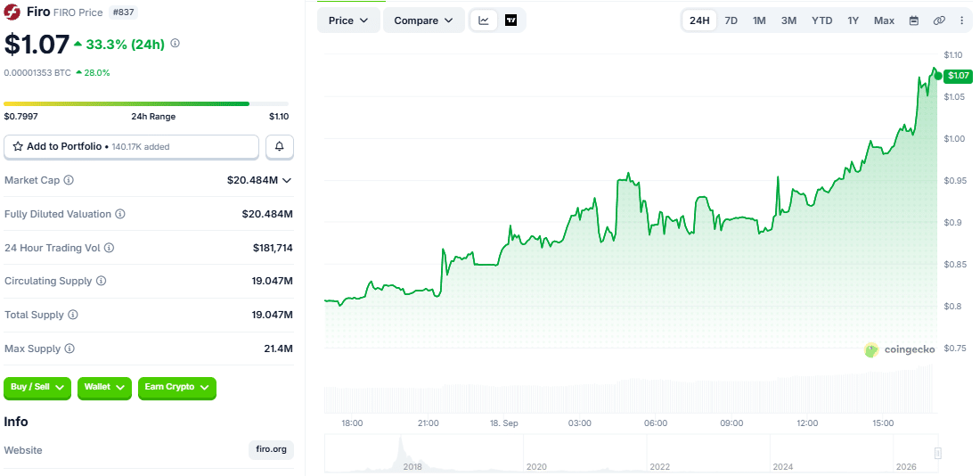Image resolution: width=980 pixels, height=476 pixels.
Task: Switch to the line chart view icon
Action: 484,20
